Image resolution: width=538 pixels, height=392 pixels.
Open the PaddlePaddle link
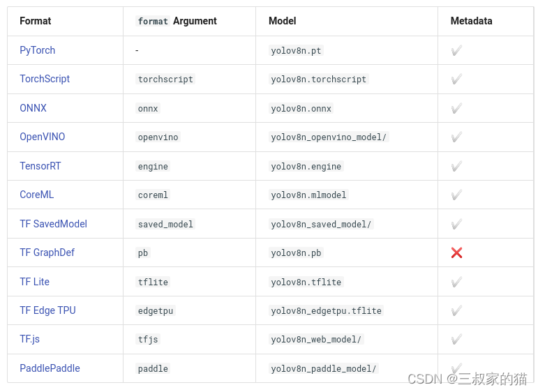pos(50,368)
